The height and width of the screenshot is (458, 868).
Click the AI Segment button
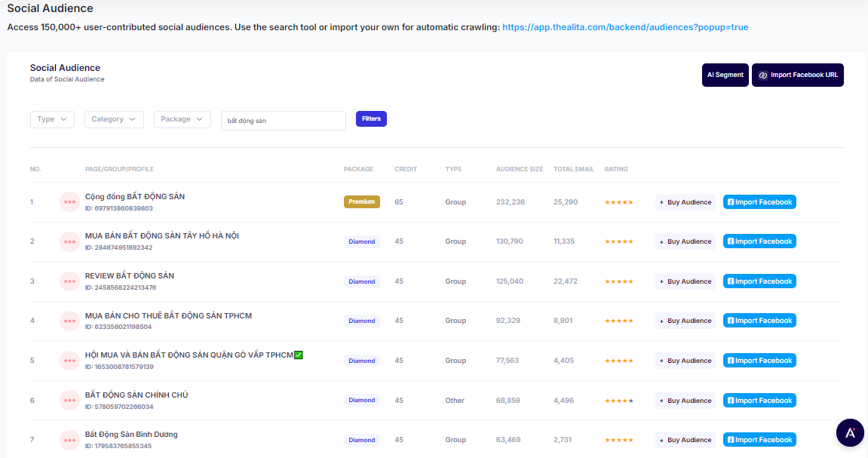(x=725, y=75)
